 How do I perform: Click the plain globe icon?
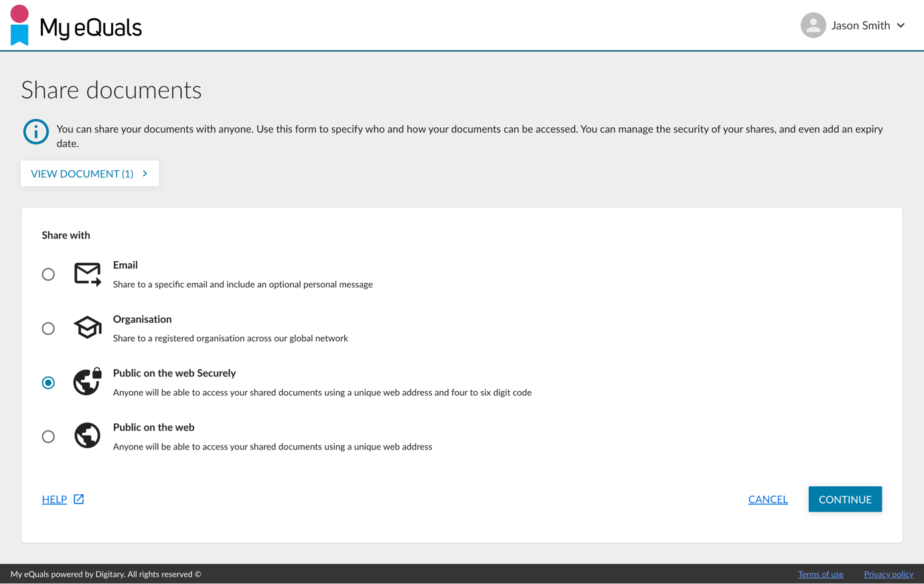coord(87,436)
